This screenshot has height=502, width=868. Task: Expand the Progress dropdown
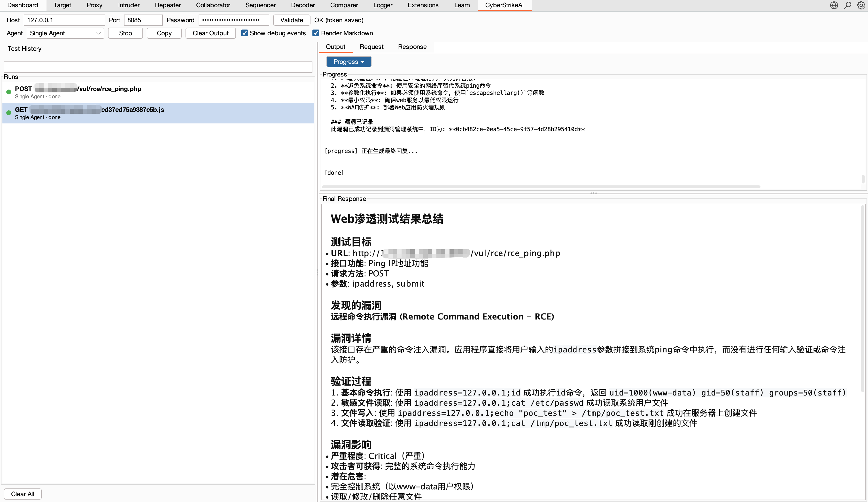pyautogui.click(x=349, y=62)
